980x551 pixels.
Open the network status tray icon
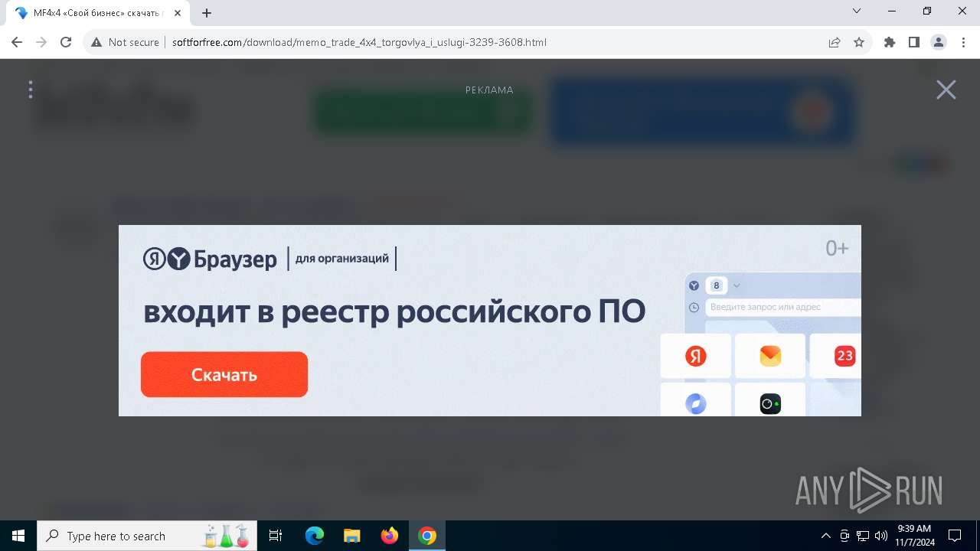[x=863, y=536]
